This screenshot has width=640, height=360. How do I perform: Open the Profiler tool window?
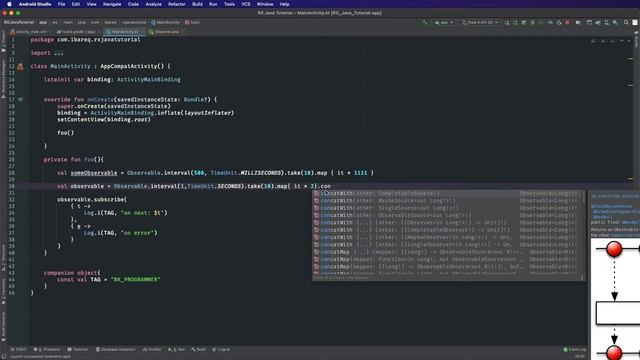tap(152, 349)
